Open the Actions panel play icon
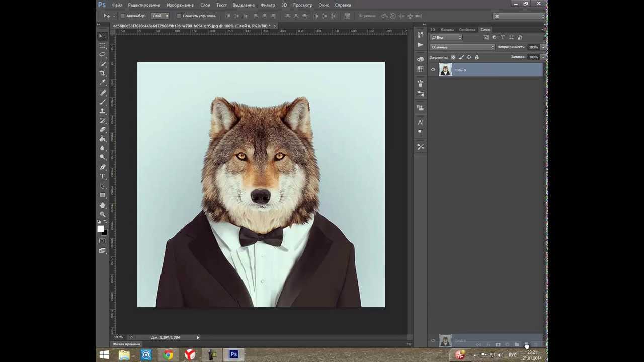 (420, 45)
